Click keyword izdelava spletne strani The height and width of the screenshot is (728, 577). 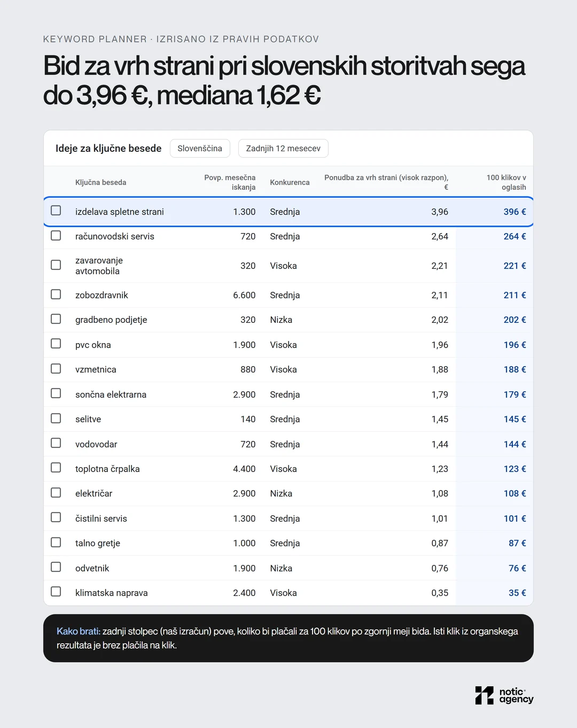(x=120, y=212)
